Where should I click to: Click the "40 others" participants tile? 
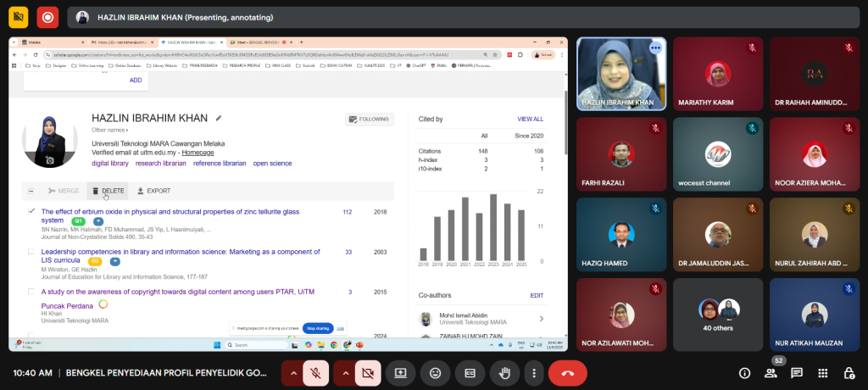point(718,314)
